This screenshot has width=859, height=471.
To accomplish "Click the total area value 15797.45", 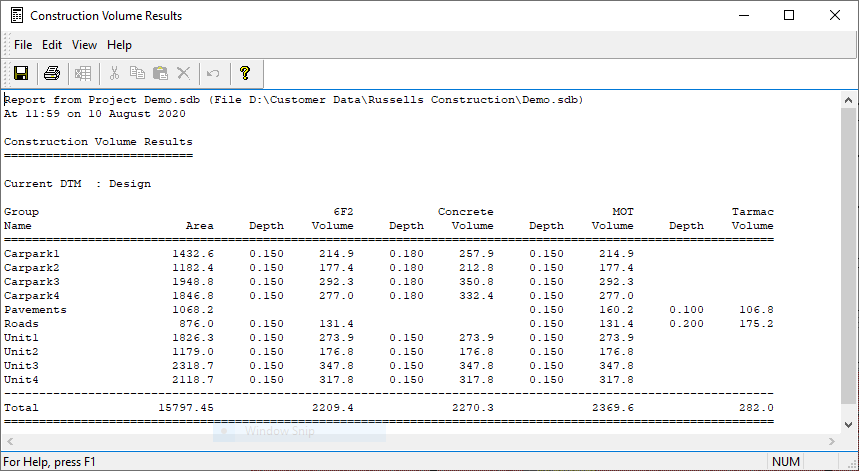I will 186,407.
